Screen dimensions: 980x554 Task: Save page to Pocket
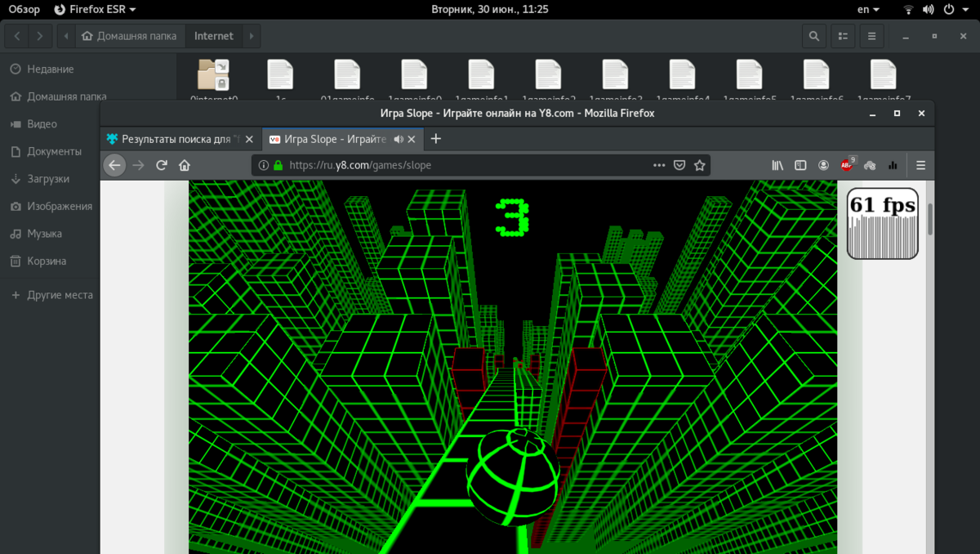679,165
